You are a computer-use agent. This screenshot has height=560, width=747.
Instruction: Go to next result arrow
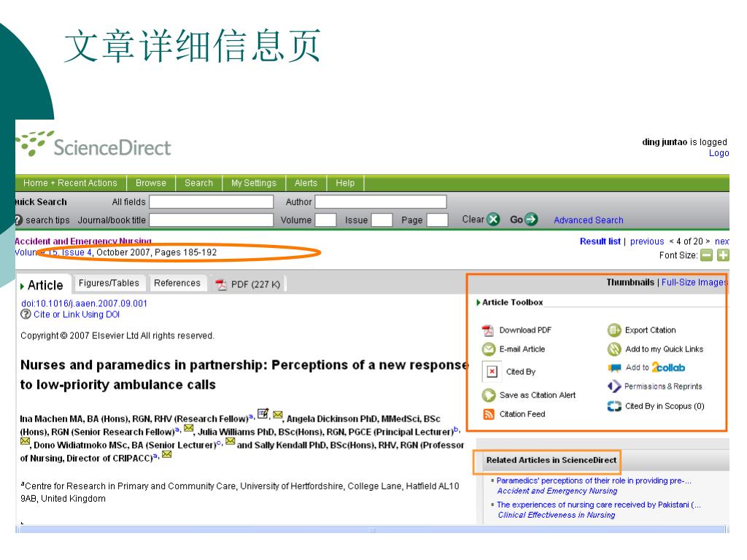(x=708, y=241)
